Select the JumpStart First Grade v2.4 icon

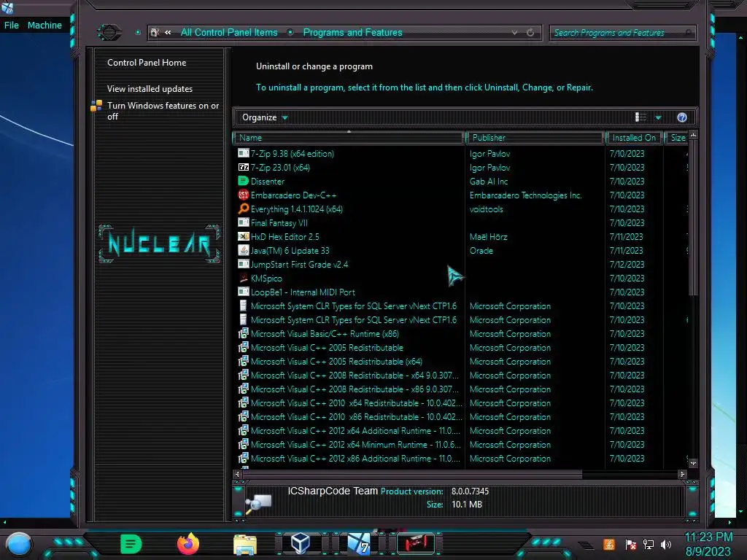pos(244,264)
